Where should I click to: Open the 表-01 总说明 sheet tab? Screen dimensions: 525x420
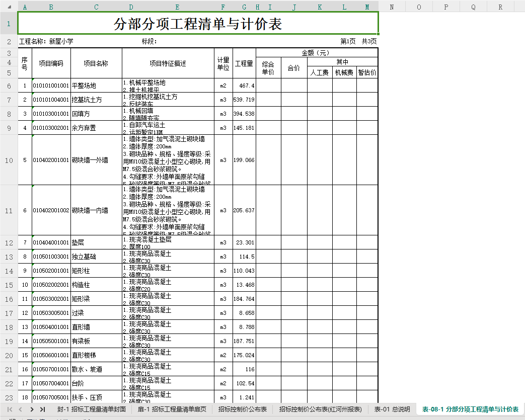392,409
